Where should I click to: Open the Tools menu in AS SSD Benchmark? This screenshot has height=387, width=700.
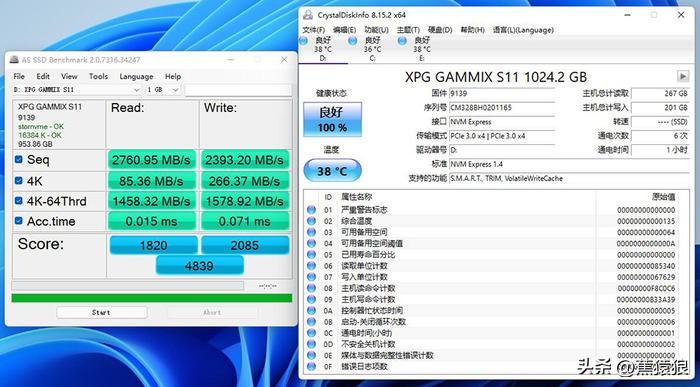(98, 76)
